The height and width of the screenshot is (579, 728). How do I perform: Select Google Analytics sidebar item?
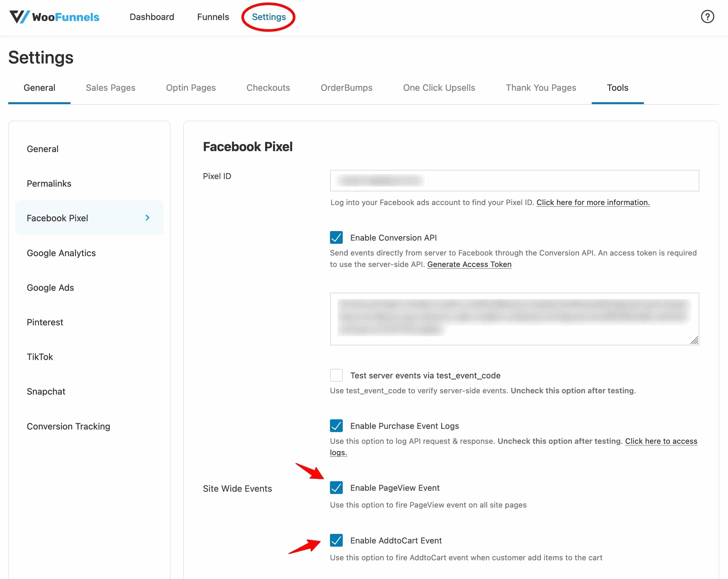click(61, 252)
